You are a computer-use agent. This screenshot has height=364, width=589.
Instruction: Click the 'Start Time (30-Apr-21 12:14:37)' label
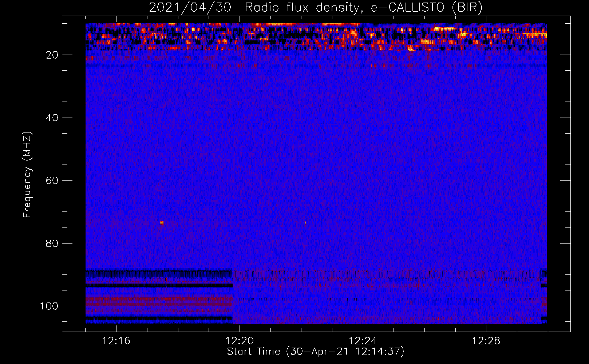coord(316,352)
